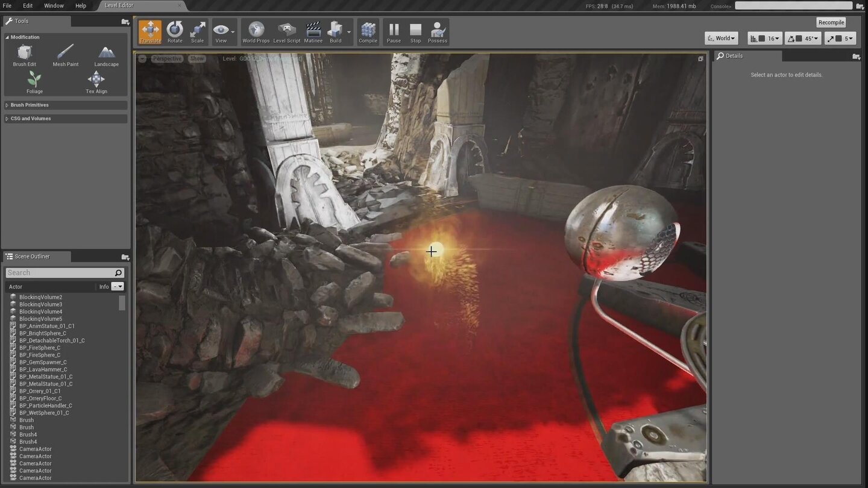The height and width of the screenshot is (488, 868).
Task: Open the Perspective viewport menu
Action: pos(166,58)
